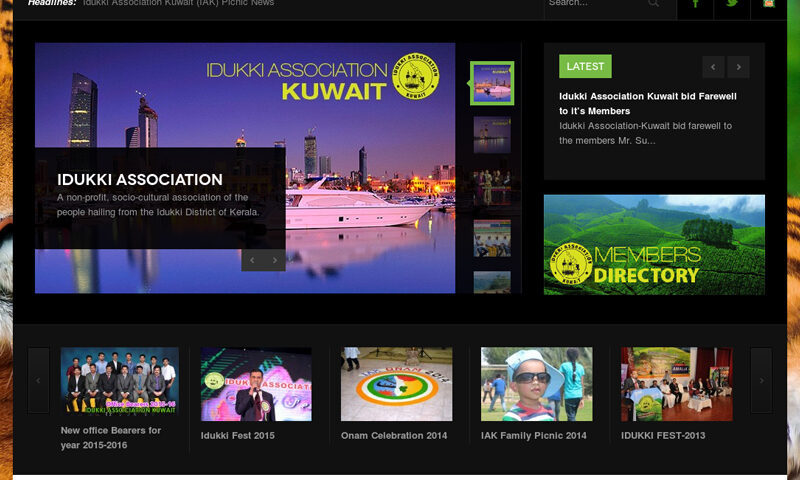Image resolution: width=800 pixels, height=480 pixels.
Task: Open 'New office Bearers for year 2015-2016' link
Action: 111,438
